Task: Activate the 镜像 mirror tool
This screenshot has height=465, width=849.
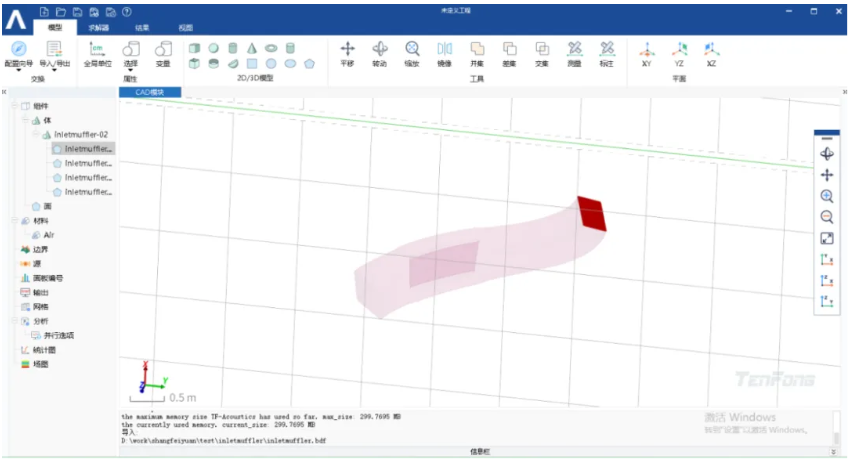Action: (x=445, y=54)
